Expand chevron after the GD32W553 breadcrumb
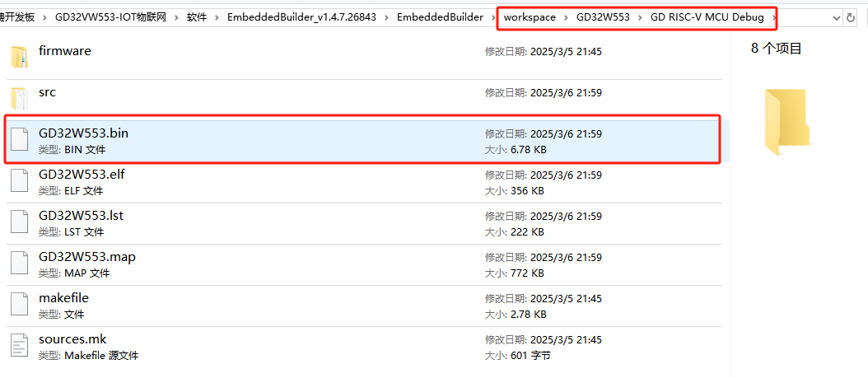Image resolution: width=868 pixels, height=378 pixels. [x=638, y=17]
